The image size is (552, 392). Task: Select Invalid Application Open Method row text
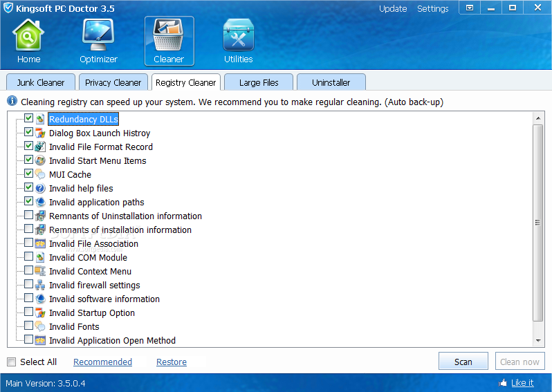tap(112, 341)
